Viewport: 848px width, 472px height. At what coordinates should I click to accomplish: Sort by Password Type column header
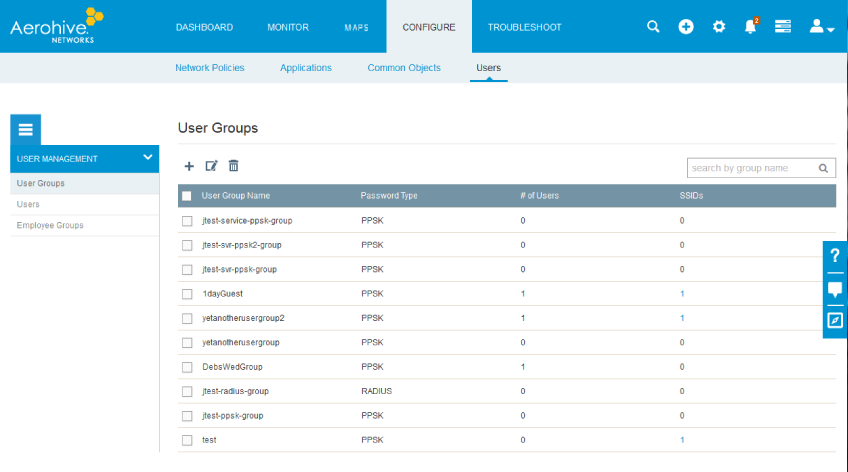(389, 196)
